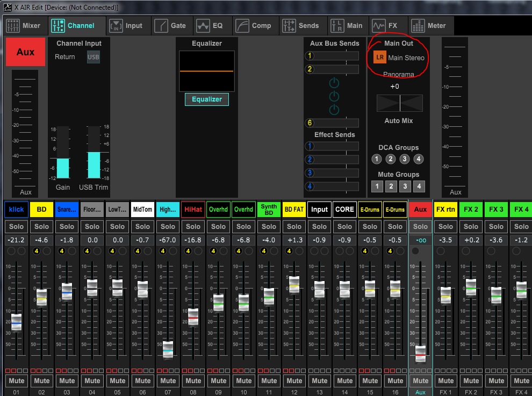
Task: Click the Aux Bus Send 2 slider
Action: 332,69
